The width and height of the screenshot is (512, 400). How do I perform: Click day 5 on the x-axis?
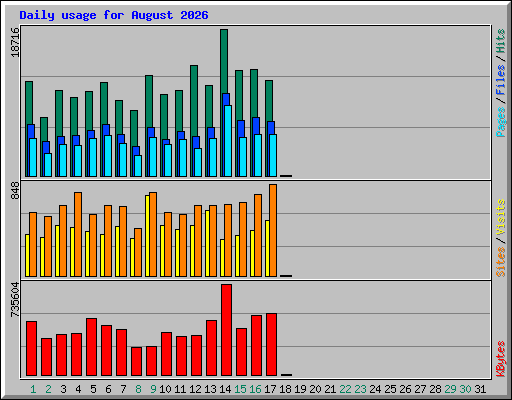point(93,389)
